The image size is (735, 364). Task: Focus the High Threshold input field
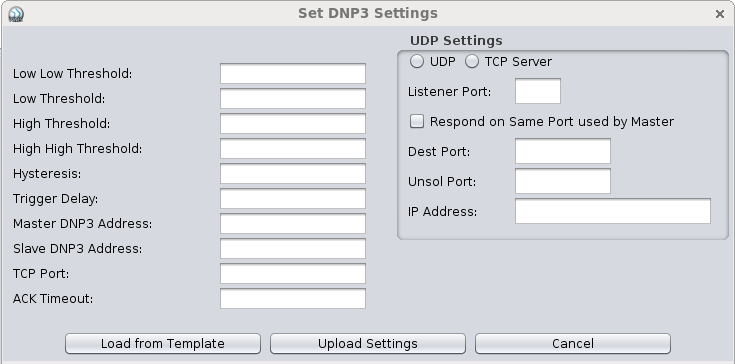coord(293,124)
